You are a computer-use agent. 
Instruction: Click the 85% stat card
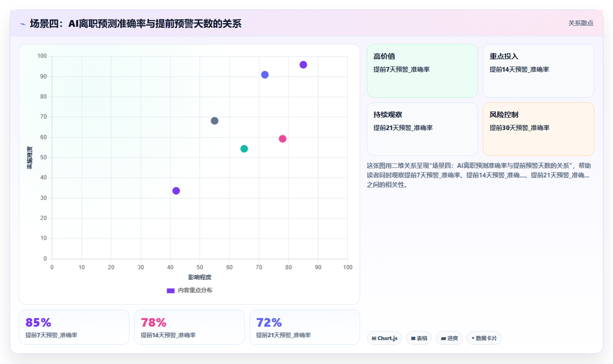pos(74,327)
